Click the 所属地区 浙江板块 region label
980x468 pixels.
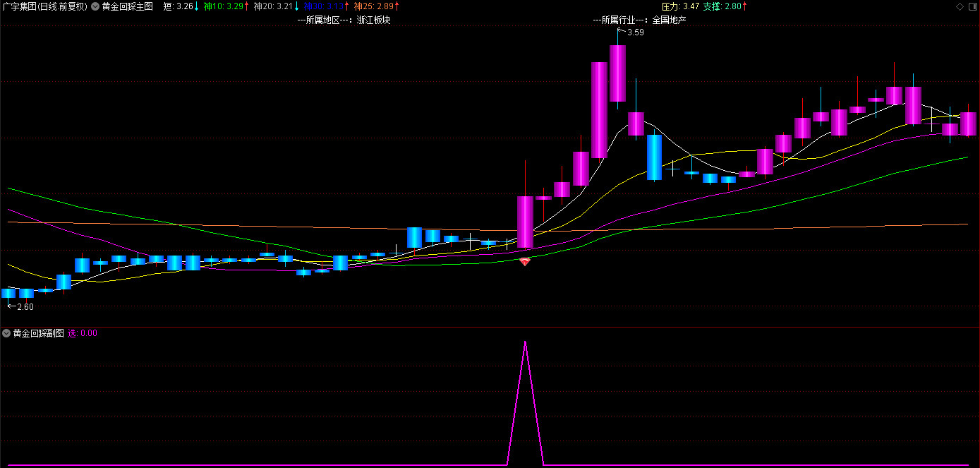(x=344, y=20)
